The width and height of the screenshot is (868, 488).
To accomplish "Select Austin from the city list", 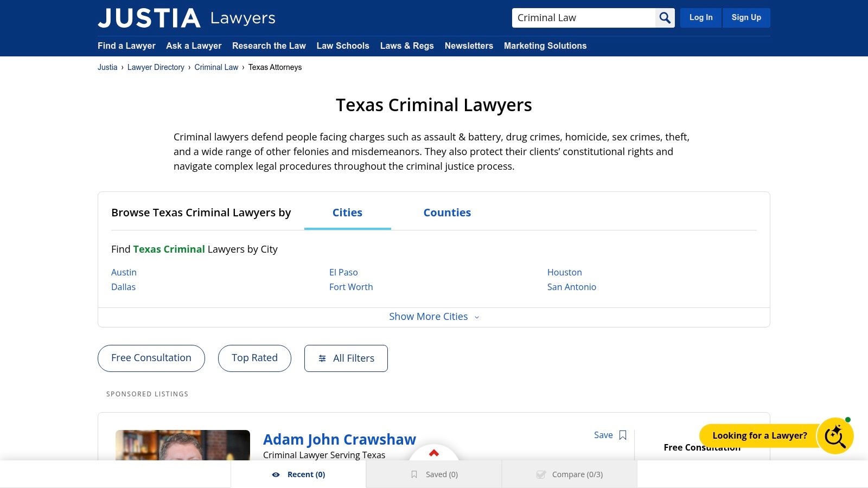I will click(124, 272).
